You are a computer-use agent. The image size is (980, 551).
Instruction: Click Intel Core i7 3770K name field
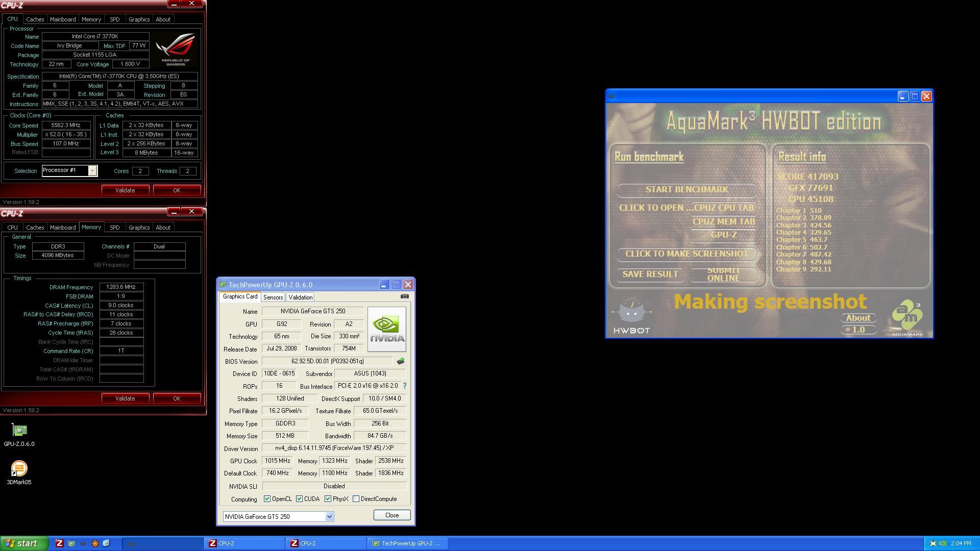pyautogui.click(x=95, y=37)
